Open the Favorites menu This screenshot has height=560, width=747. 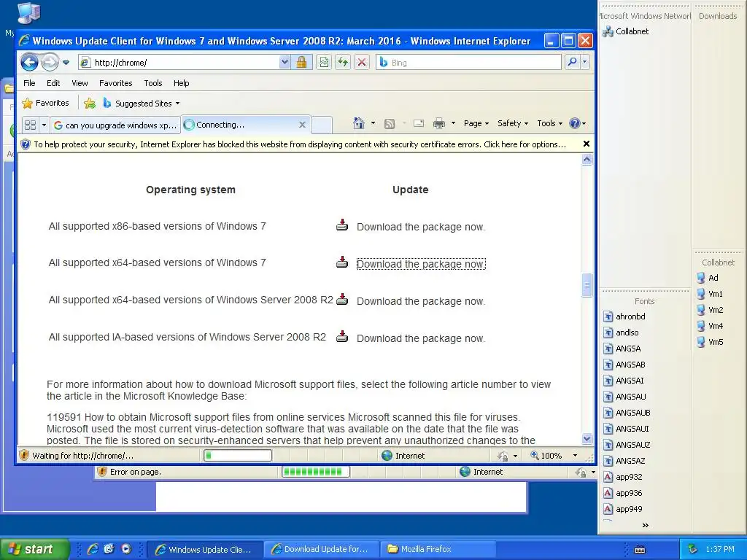(116, 83)
